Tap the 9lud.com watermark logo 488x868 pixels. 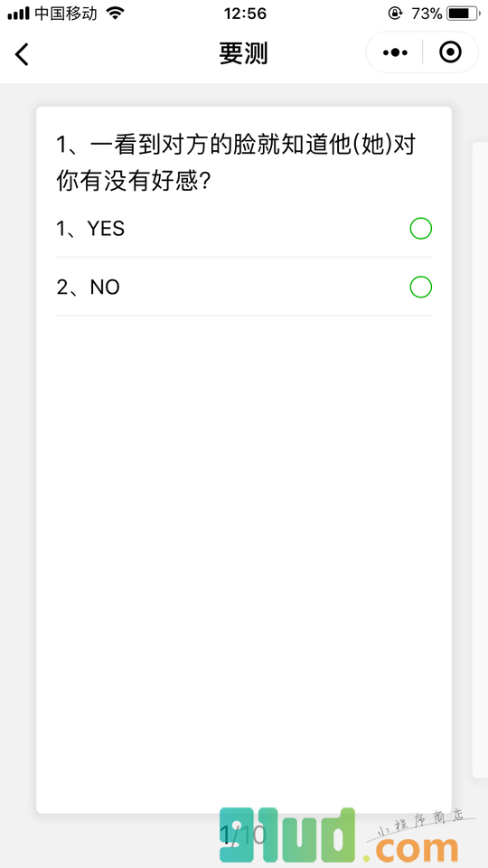click(339, 835)
